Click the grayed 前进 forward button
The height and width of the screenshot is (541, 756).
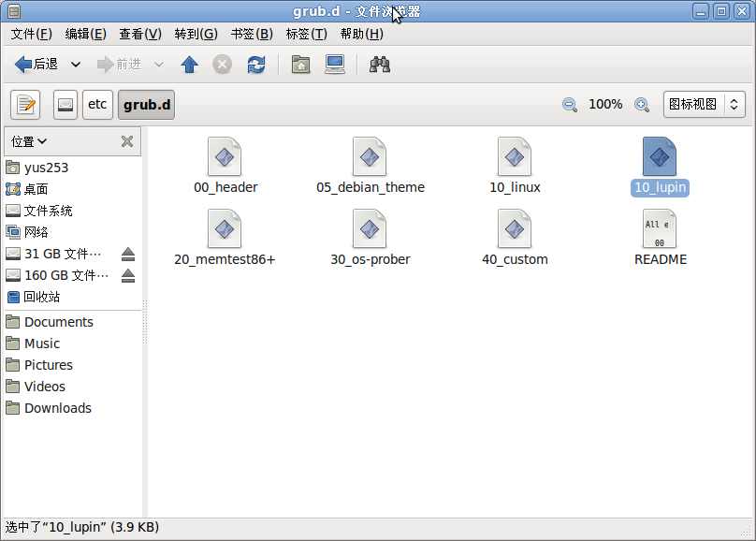click(119, 65)
